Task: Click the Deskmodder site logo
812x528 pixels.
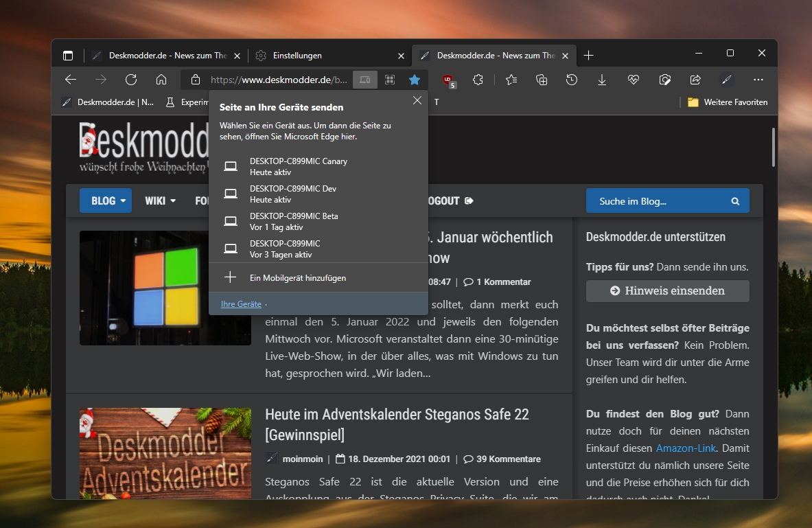Action: point(144,147)
